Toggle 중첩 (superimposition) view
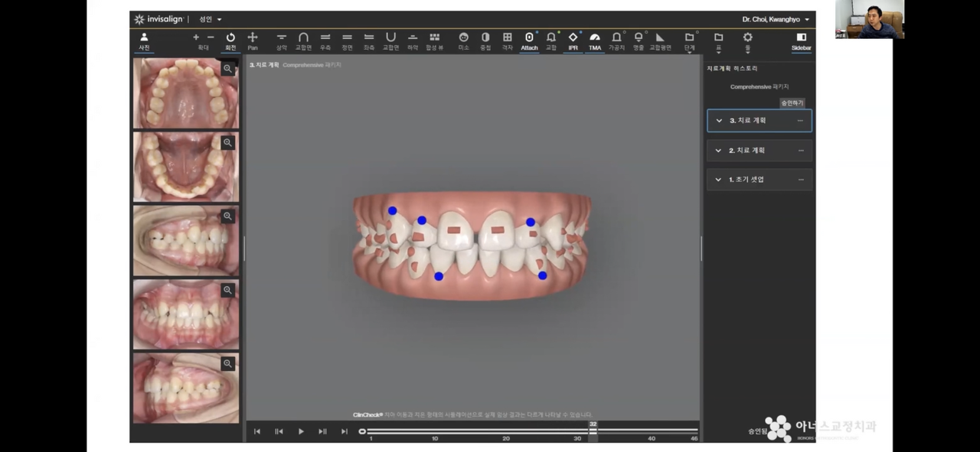980x452 pixels. coord(485,41)
